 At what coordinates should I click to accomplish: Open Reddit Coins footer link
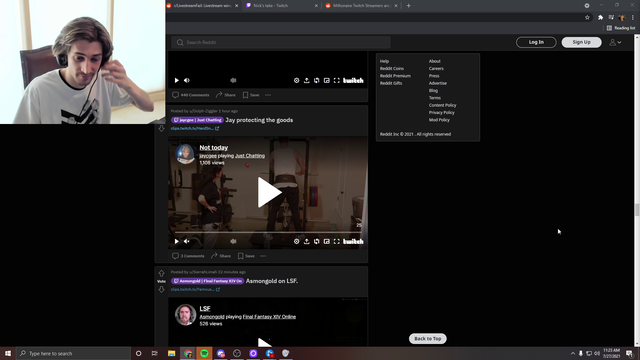(392, 69)
